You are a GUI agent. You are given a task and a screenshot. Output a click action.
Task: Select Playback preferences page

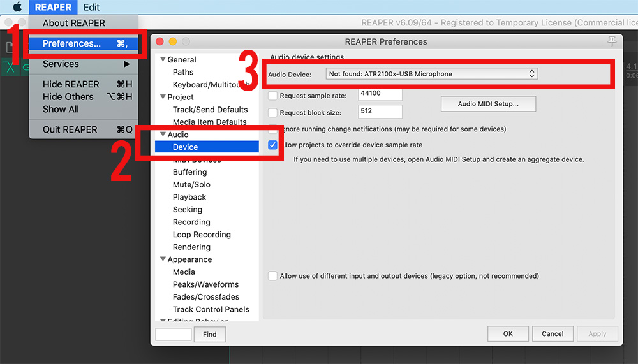[x=189, y=197]
